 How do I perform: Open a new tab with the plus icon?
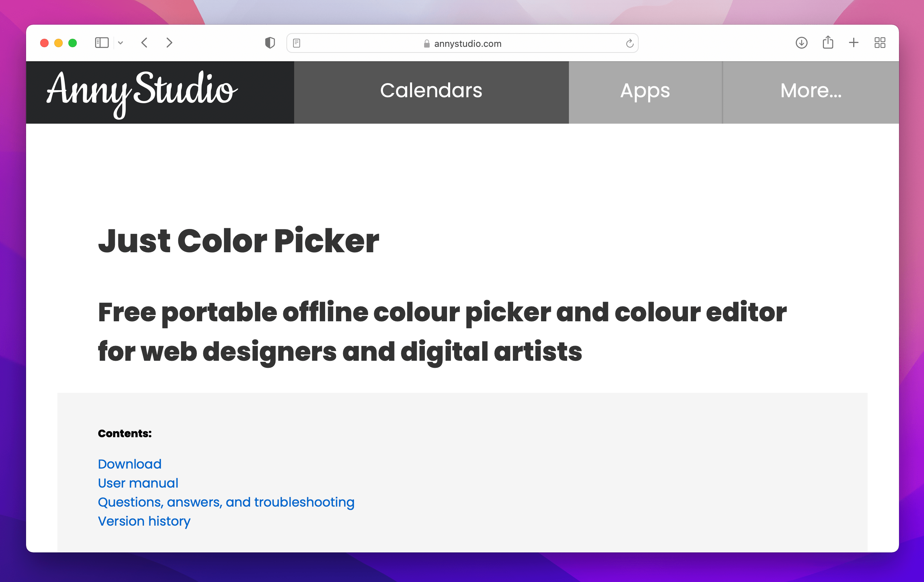[x=854, y=43]
